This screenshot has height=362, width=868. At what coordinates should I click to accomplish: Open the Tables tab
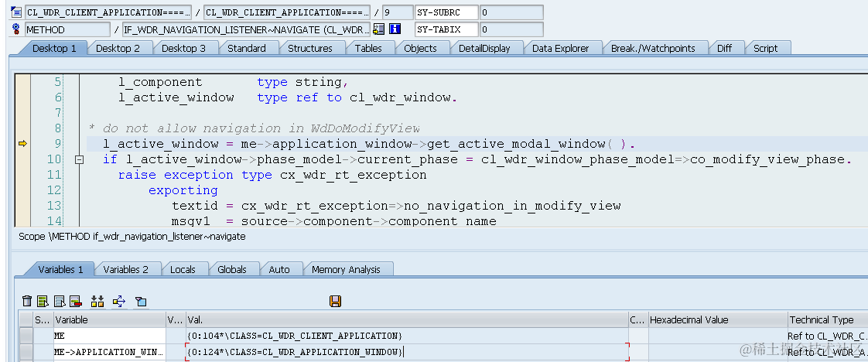368,48
